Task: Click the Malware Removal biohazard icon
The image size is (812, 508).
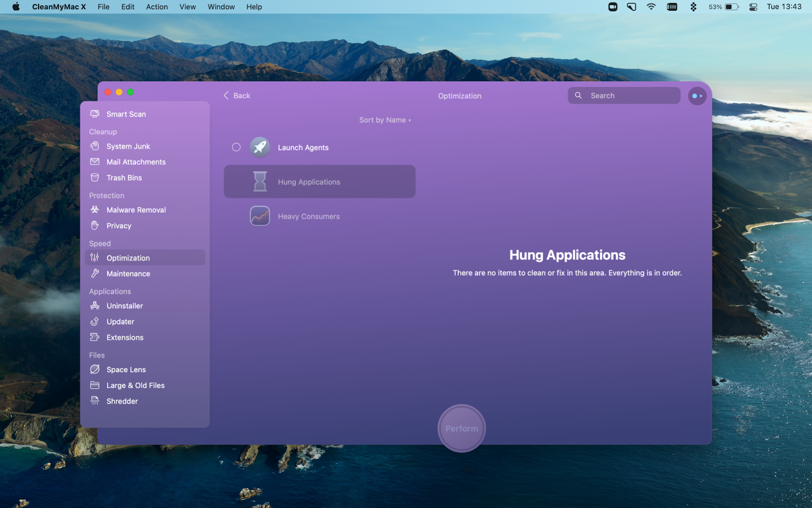Action: coord(95,209)
